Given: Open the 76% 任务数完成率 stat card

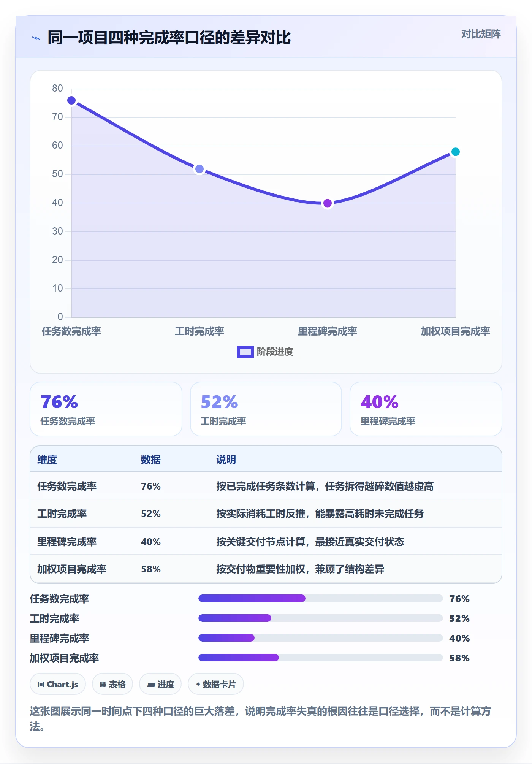Looking at the screenshot, I should click(x=106, y=409).
